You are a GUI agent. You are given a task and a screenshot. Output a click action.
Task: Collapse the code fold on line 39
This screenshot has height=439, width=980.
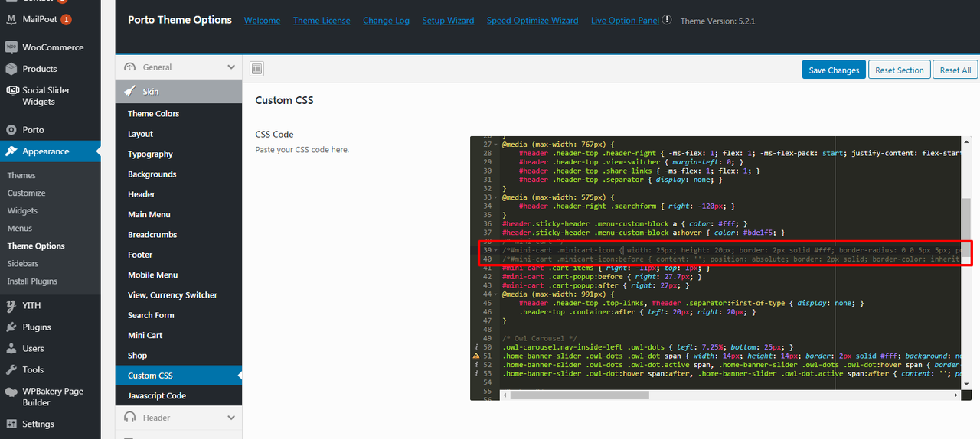tap(497, 250)
